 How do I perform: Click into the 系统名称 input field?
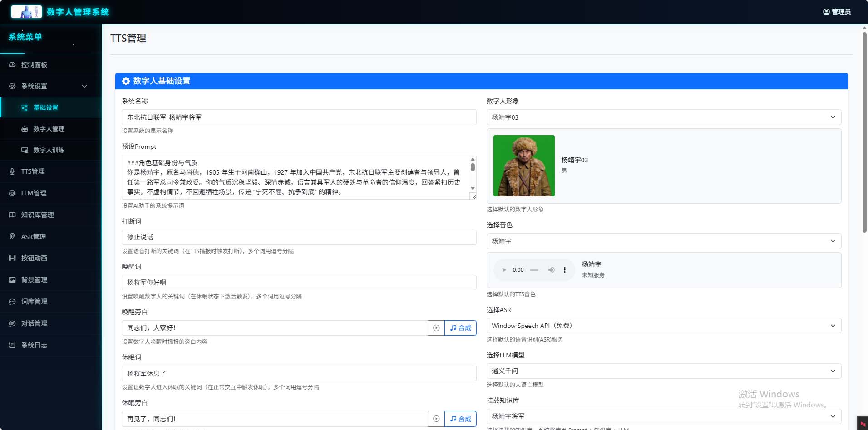point(299,117)
